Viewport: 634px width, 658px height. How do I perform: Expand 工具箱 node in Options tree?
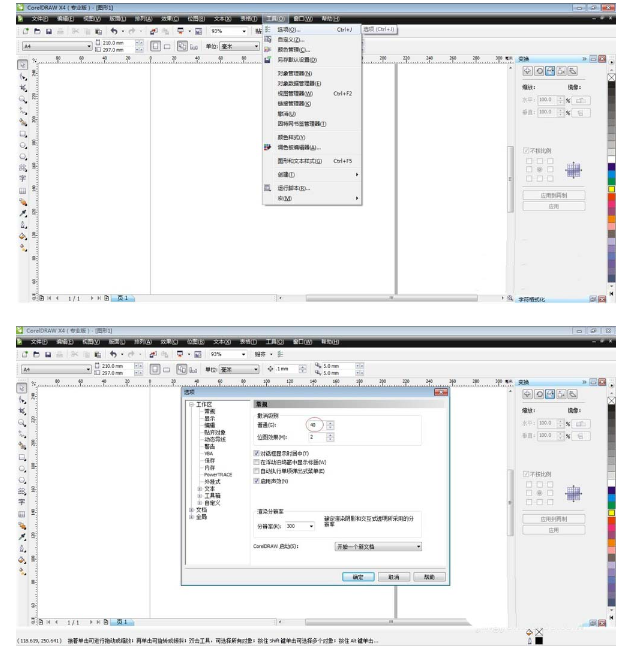200,496
